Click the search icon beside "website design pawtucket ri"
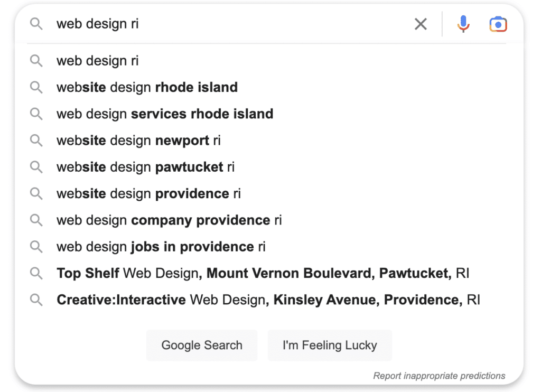 (36, 167)
